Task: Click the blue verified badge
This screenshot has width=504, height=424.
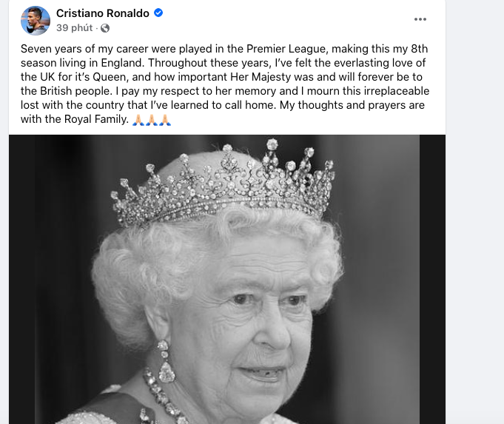Action: click(158, 13)
